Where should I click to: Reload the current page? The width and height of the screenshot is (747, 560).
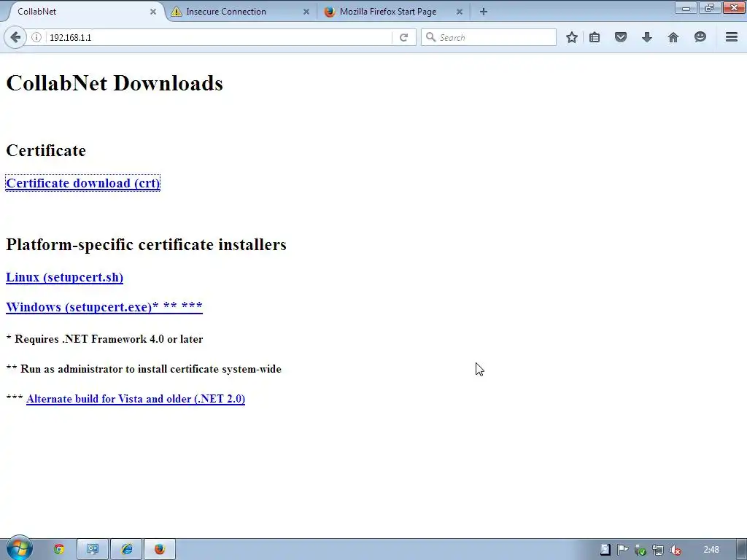[x=403, y=37]
